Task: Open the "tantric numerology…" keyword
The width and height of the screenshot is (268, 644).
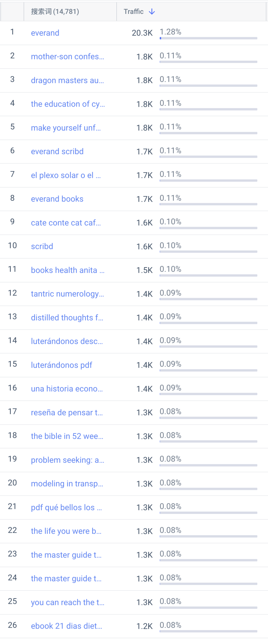Action: (67, 294)
